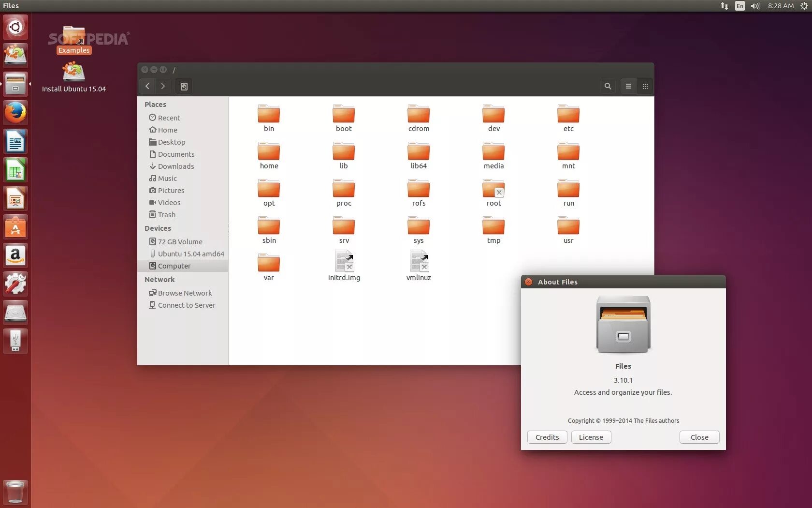This screenshot has height=508, width=812.
Task: Click Connect to Server
Action: (183, 305)
